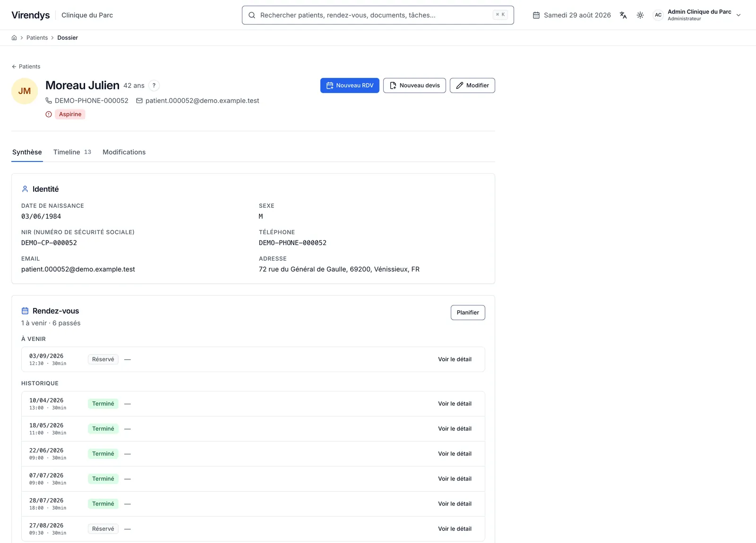Viewport: 756px width, 543px height.
Task: Click the Identité person icon
Action: coord(25,189)
